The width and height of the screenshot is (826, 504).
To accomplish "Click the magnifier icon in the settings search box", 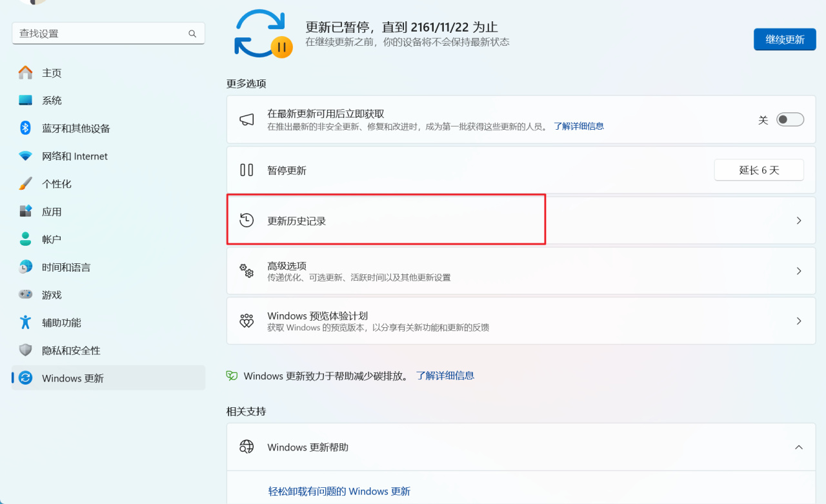I will [192, 34].
